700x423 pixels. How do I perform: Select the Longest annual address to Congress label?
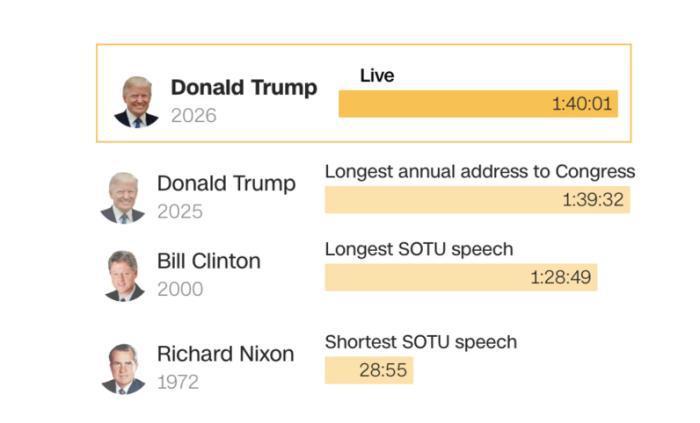coord(480,172)
